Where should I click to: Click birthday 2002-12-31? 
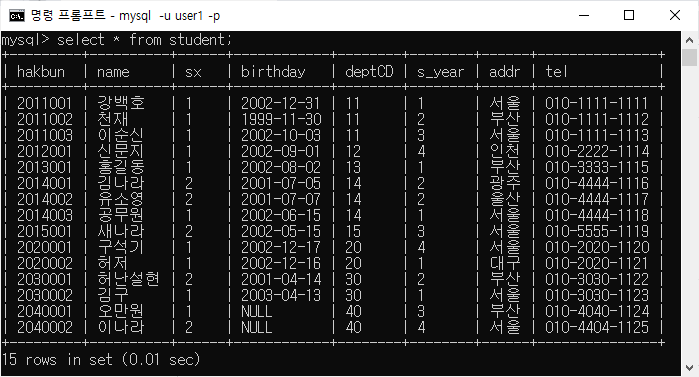tap(280, 103)
